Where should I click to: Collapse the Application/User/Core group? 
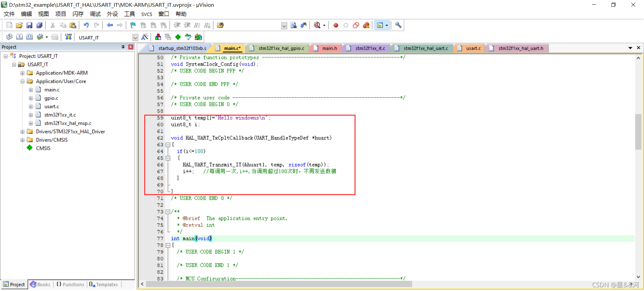[x=22, y=81]
